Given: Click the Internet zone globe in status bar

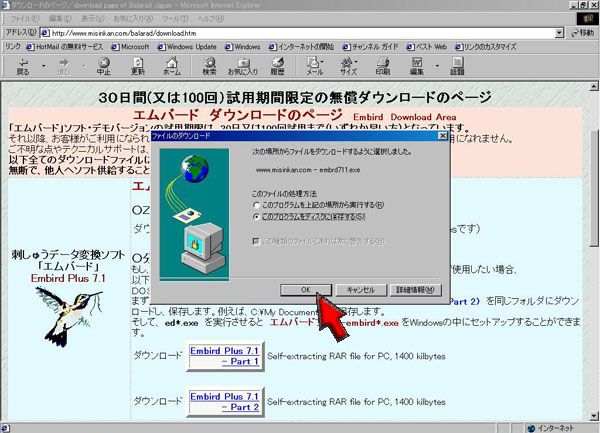Looking at the screenshot, I should (x=531, y=428).
